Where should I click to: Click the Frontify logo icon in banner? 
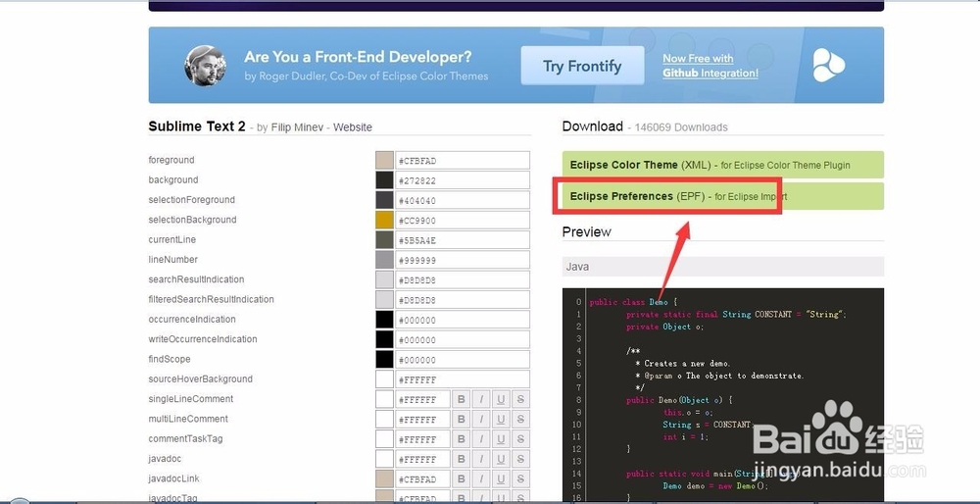[829, 65]
